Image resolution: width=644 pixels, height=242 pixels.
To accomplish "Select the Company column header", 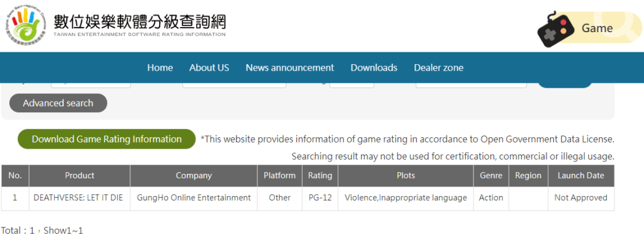I will pos(194,176).
